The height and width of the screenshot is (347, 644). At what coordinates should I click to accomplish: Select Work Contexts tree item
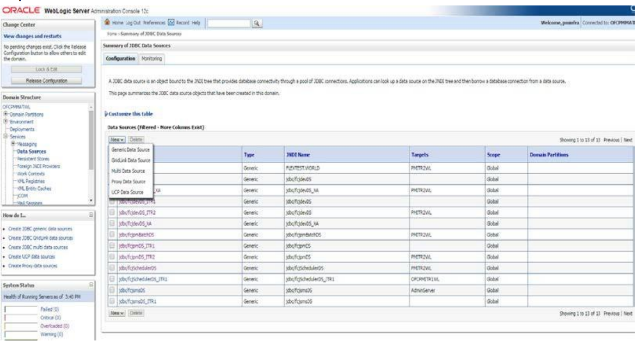pyautogui.click(x=31, y=173)
